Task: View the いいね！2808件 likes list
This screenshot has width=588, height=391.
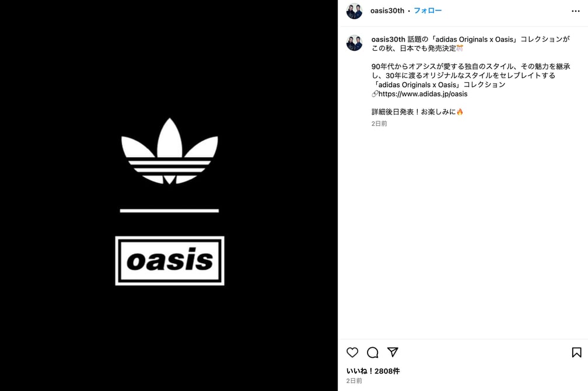Action: pyautogui.click(x=373, y=371)
